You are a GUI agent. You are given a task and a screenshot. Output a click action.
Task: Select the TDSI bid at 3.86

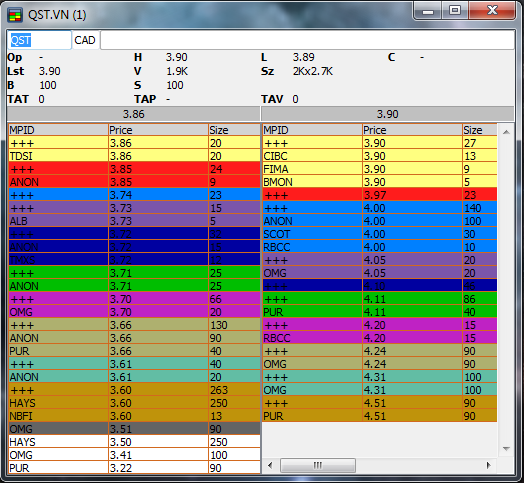tap(134, 156)
